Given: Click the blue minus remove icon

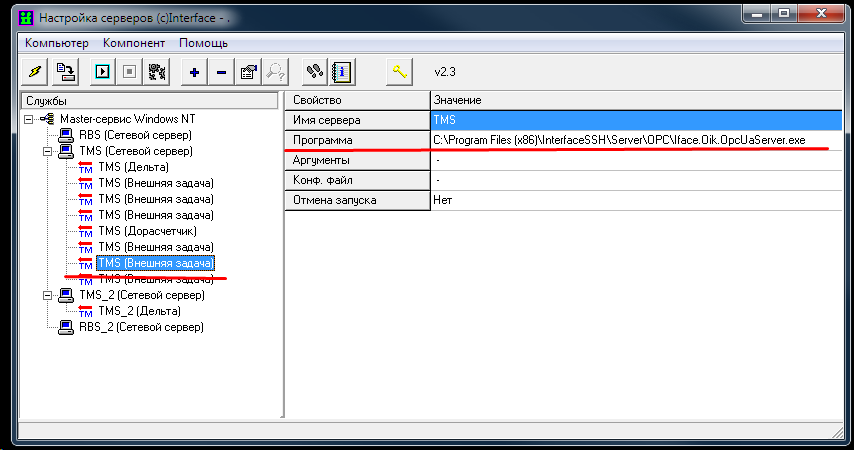Looking at the screenshot, I should click(221, 72).
